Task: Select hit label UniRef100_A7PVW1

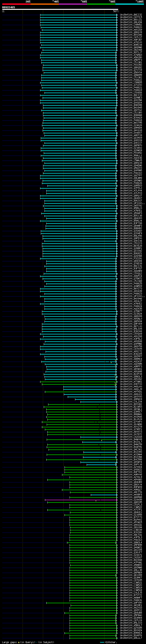Action: click(131, 562)
